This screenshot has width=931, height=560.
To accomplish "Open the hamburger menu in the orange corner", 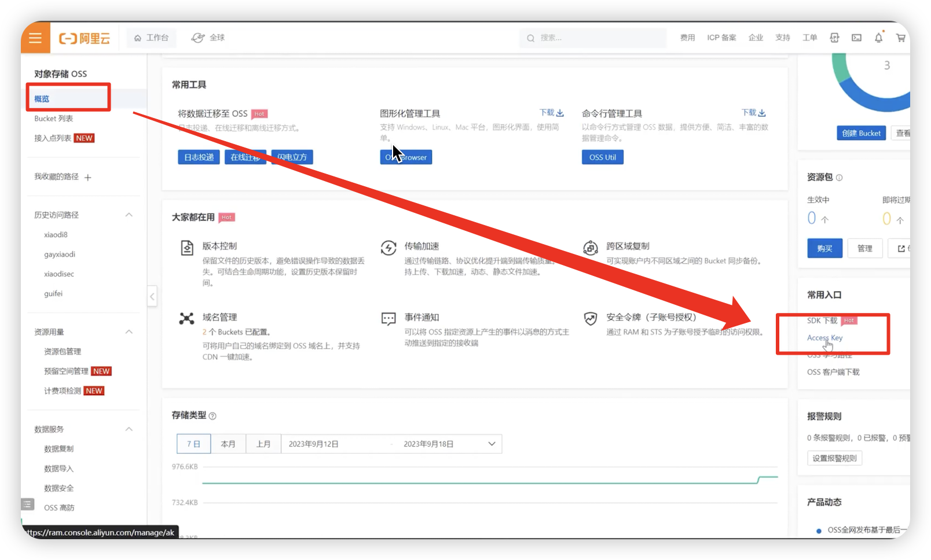I will [x=35, y=38].
